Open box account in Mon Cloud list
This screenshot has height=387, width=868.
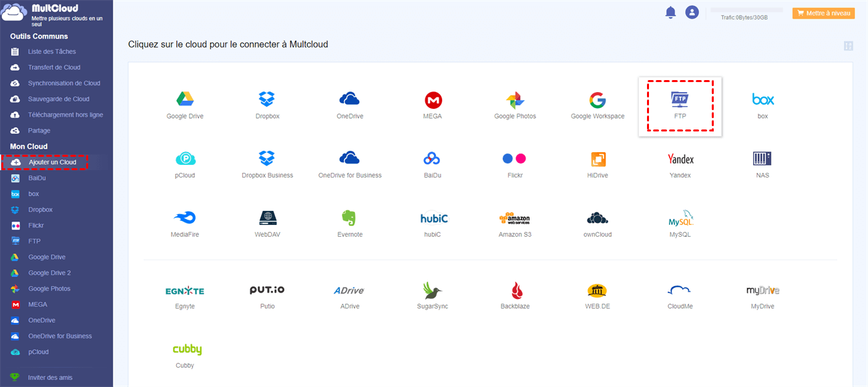coord(33,194)
